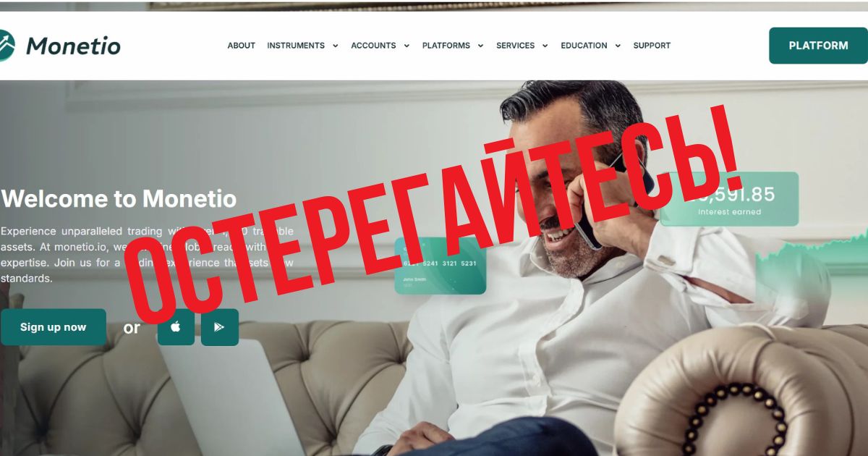This screenshot has height=456, width=868.
Task: Click the Monetio logo icon
Action: tap(7, 46)
